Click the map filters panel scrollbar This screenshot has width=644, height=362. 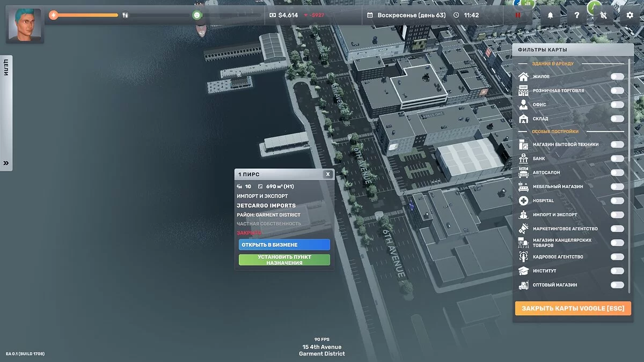[630, 175]
